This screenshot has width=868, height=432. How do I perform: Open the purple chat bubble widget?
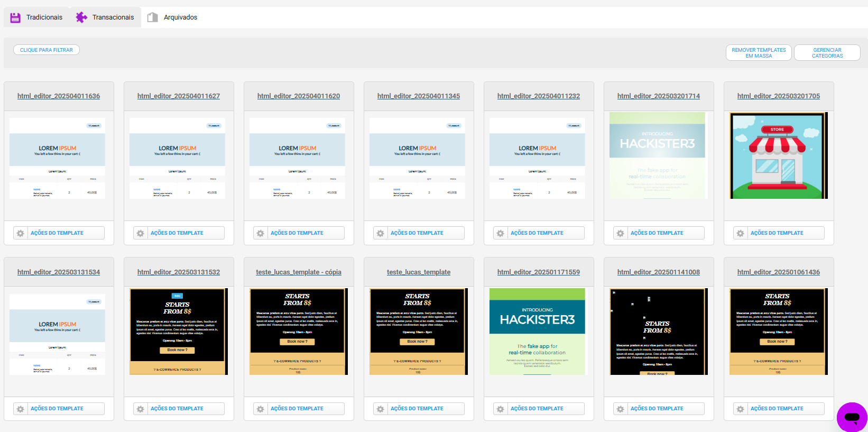[852, 417]
